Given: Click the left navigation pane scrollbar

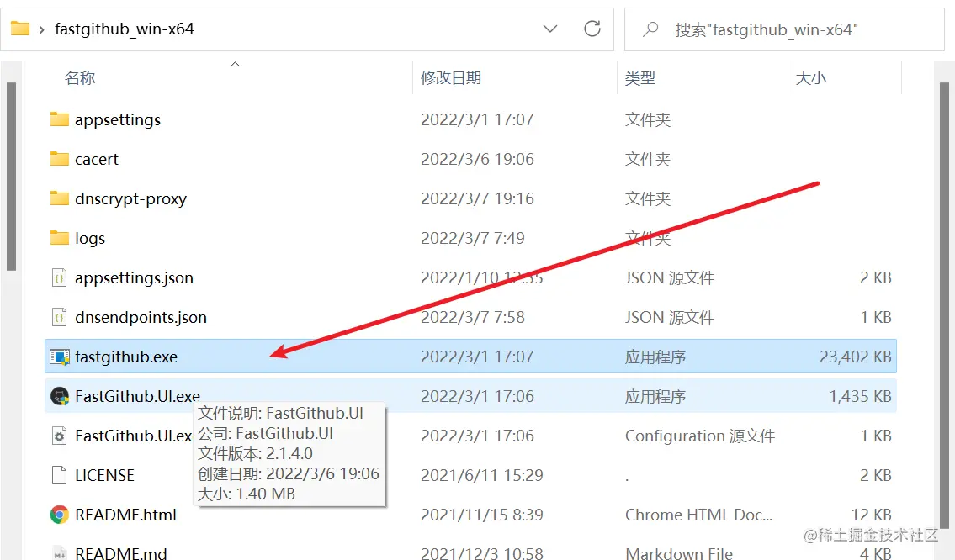Looking at the screenshot, I should 11,177.
